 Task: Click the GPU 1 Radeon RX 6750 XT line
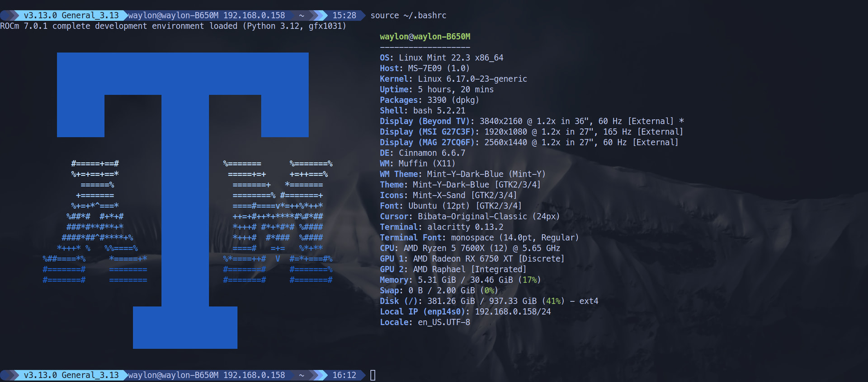(x=472, y=259)
